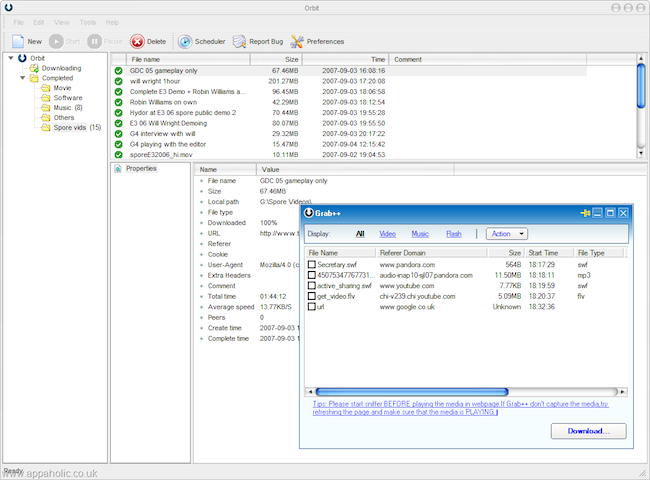Open the Action dropdown in Grab++
Screen dimensions: 650x480
(x=507, y=234)
